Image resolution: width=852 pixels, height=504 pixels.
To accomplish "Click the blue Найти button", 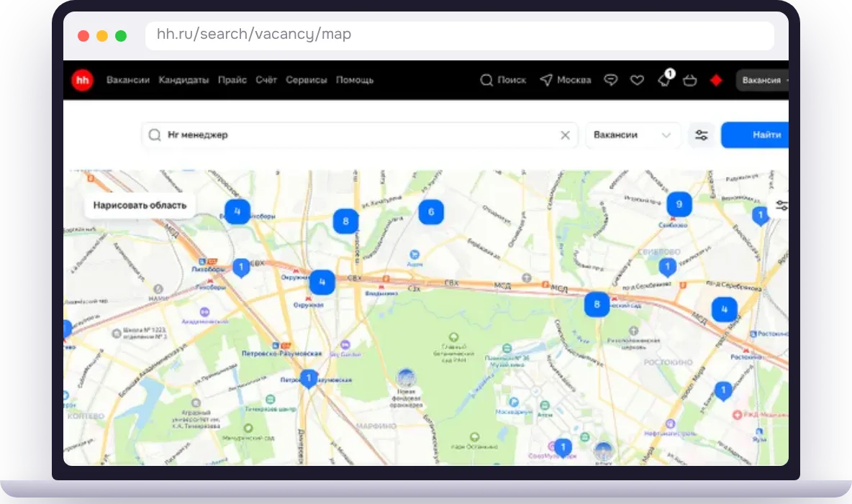I will 756,134.
